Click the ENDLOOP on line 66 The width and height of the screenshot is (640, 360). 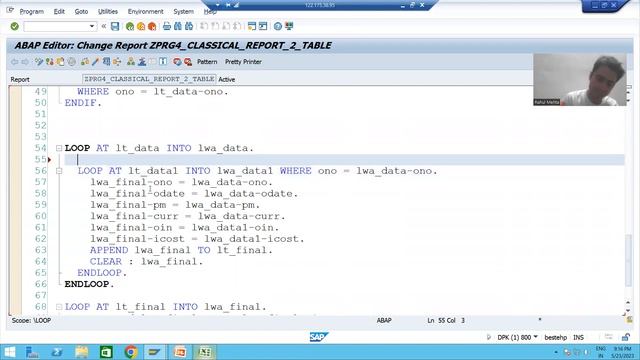[x=89, y=284]
